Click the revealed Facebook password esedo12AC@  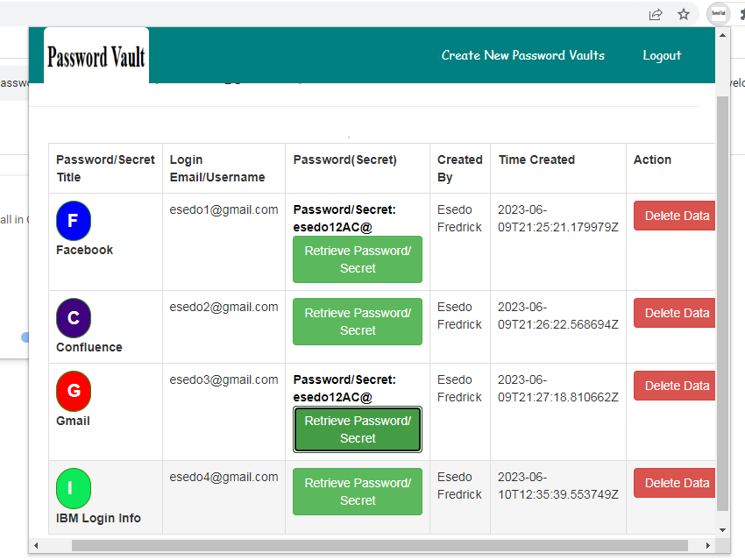332,228
